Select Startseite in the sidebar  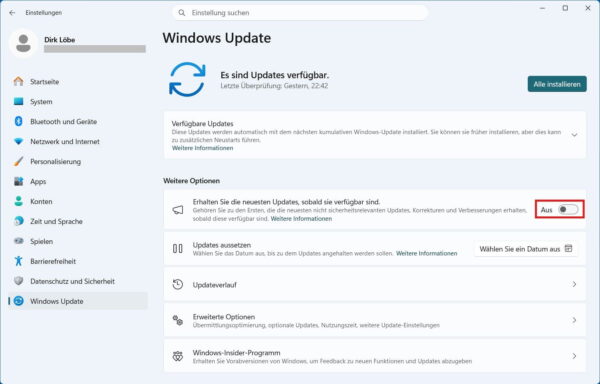click(x=78, y=81)
